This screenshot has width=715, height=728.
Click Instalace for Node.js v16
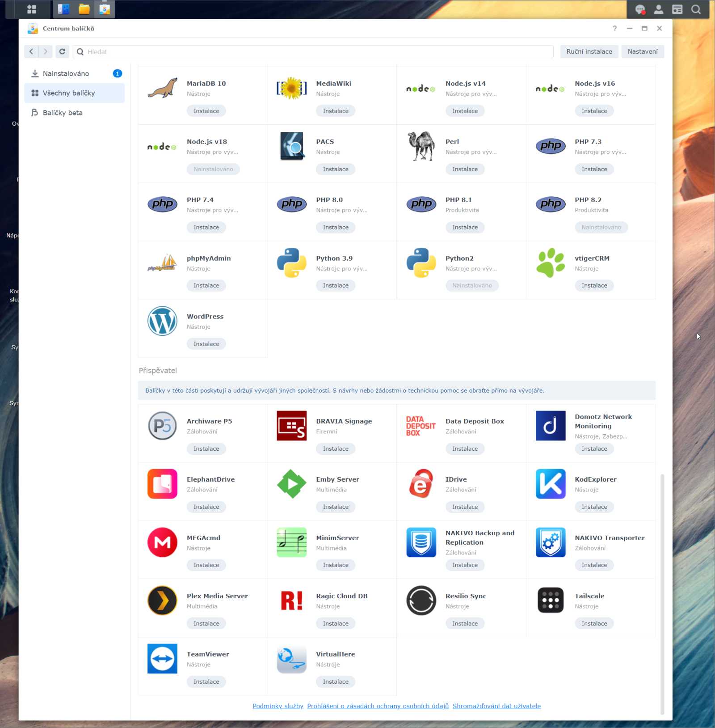click(594, 111)
